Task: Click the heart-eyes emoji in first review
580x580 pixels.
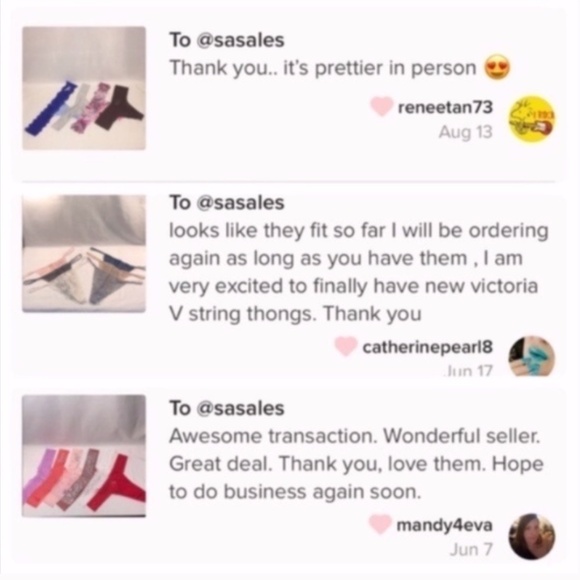Action: pos(498,68)
